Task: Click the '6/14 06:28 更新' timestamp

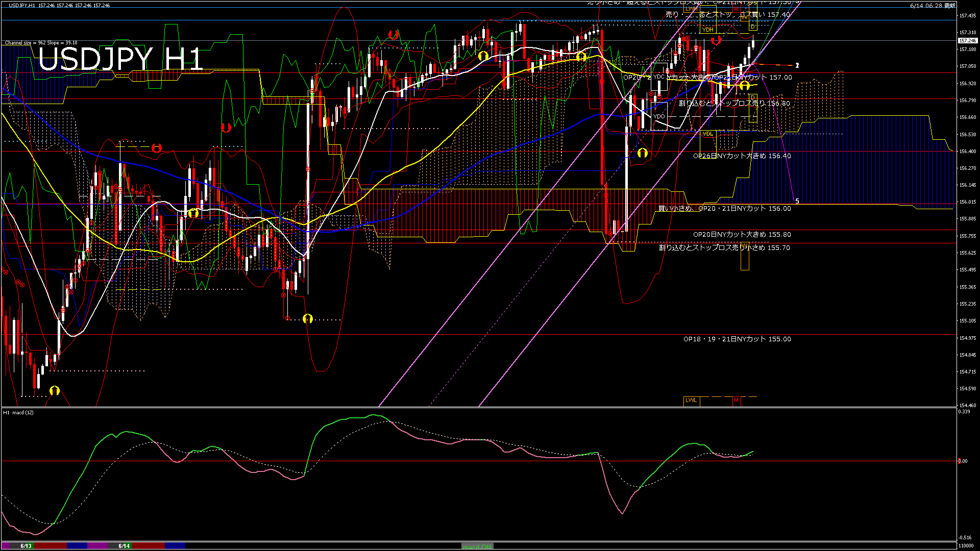Action: [933, 6]
